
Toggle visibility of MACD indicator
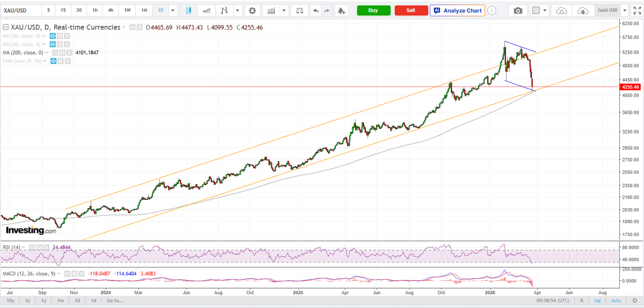pyautogui.click(x=67, y=274)
